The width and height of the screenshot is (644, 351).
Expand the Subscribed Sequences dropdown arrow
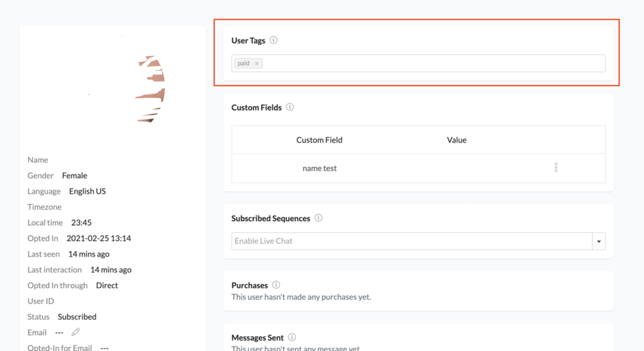point(598,241)
